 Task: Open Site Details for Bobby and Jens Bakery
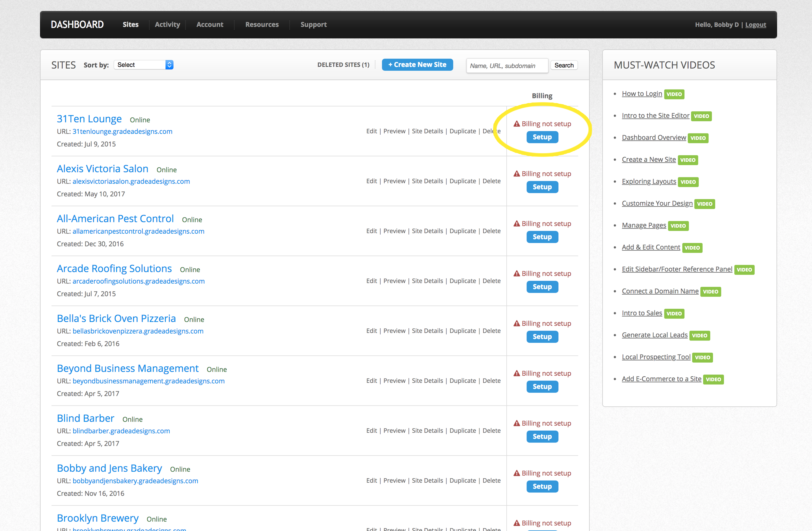428,481
